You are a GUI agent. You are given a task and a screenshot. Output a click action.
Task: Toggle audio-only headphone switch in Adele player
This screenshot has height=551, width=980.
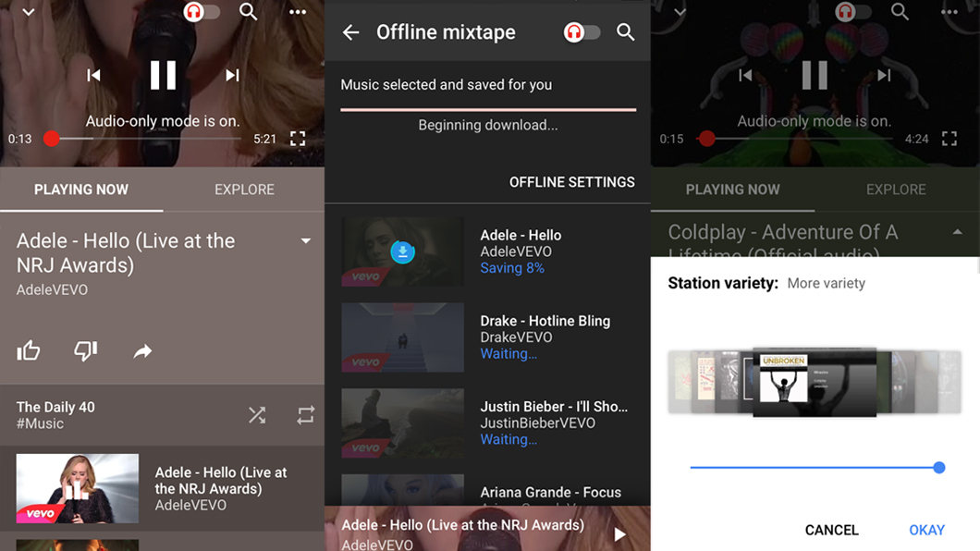tap(202, 12)
